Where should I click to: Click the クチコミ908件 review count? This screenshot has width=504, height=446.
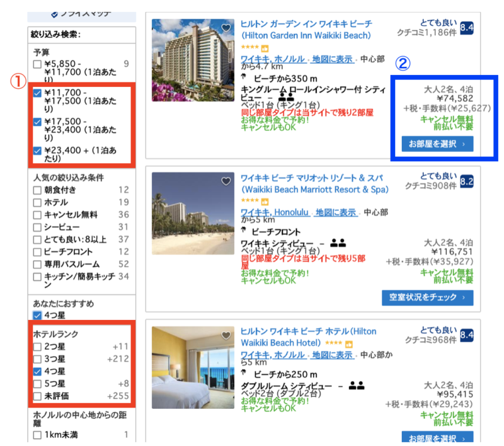coord(431,186)
